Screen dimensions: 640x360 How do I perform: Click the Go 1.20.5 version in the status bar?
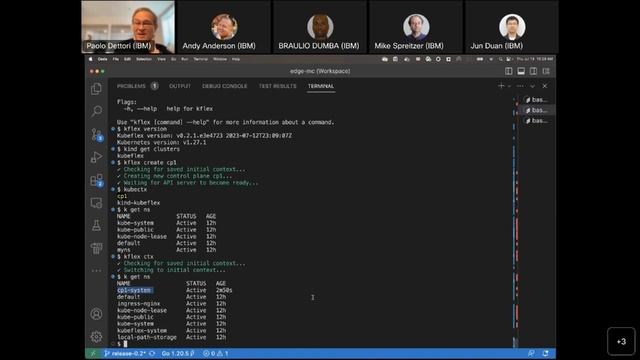178,353
